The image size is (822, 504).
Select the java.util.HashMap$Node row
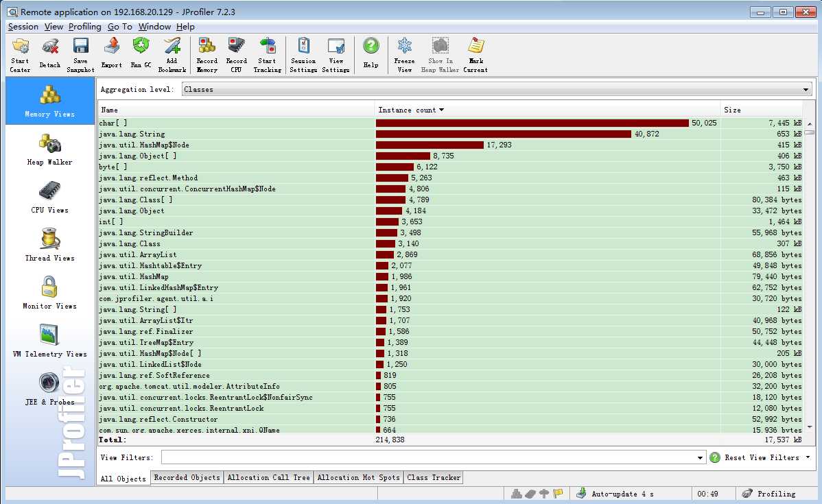coord(451,145)
